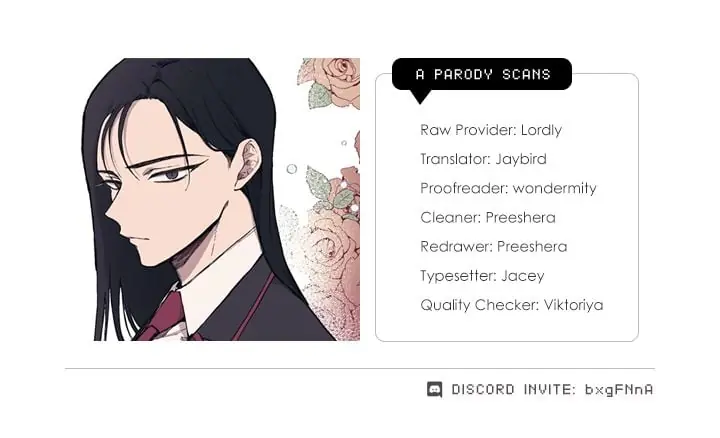The height and width of the screenshot is (438, 720).
Task: Click the Typesetter: Jacey credit
Action: (482, 276)
